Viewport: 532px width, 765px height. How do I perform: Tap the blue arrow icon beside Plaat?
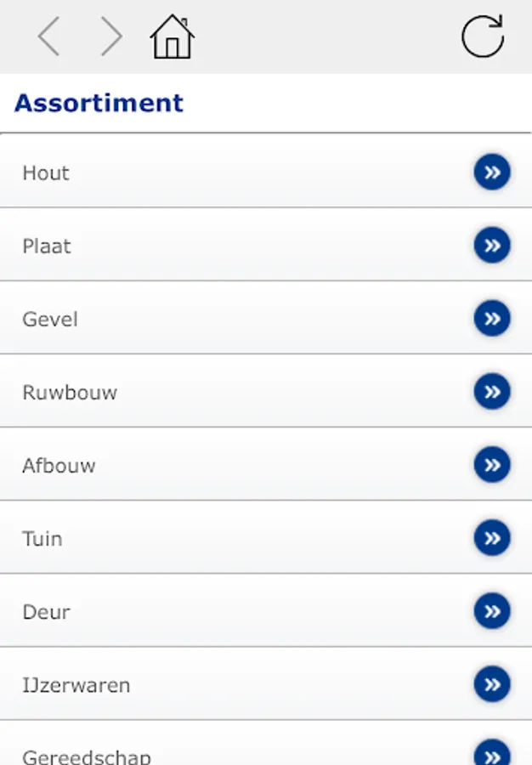click(491, 246)
